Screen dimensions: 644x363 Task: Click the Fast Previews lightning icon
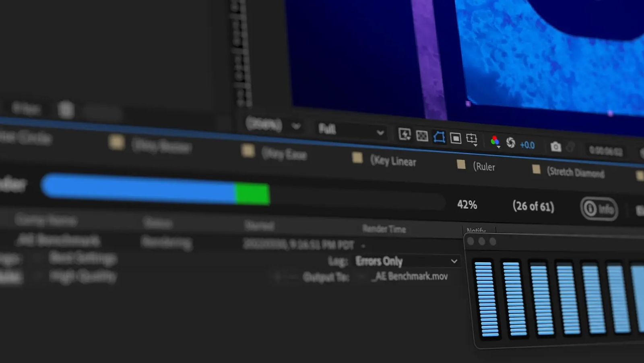click(x=404, y=134)
